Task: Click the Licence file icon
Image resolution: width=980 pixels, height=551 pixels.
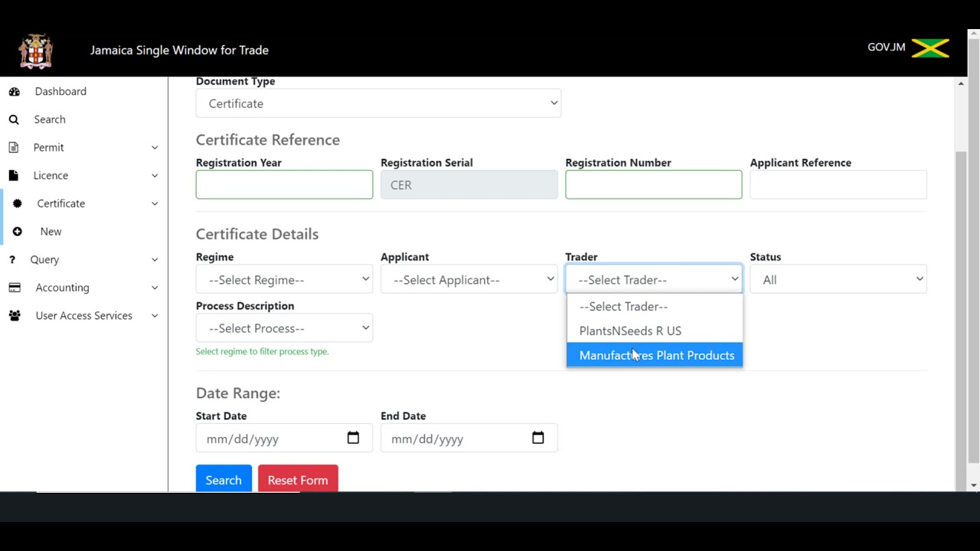Action: coord(13,175)
